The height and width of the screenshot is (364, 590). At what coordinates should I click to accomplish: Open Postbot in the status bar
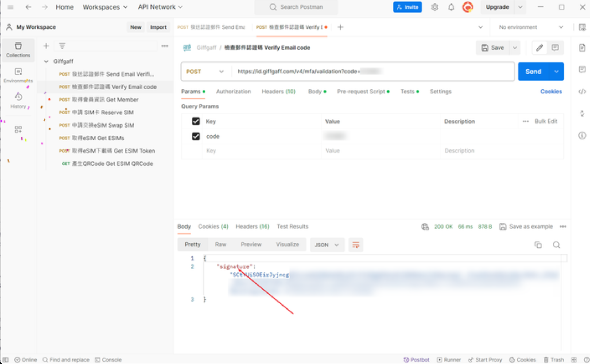click(x=416, y=360)
